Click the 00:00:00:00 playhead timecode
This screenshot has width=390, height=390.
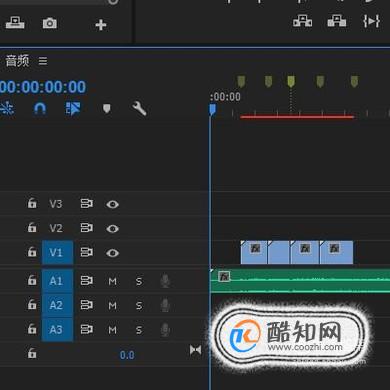[x=43, y=87]
